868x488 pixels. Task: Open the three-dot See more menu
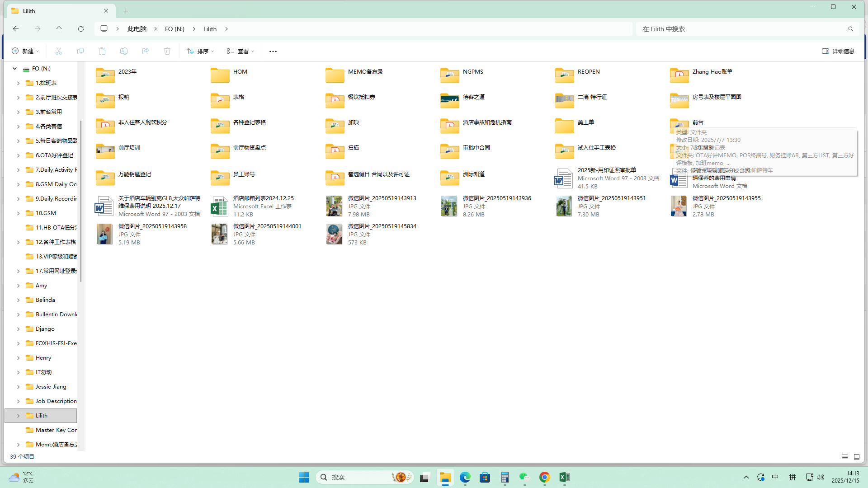pyautogui.click(x=273, y=51)
